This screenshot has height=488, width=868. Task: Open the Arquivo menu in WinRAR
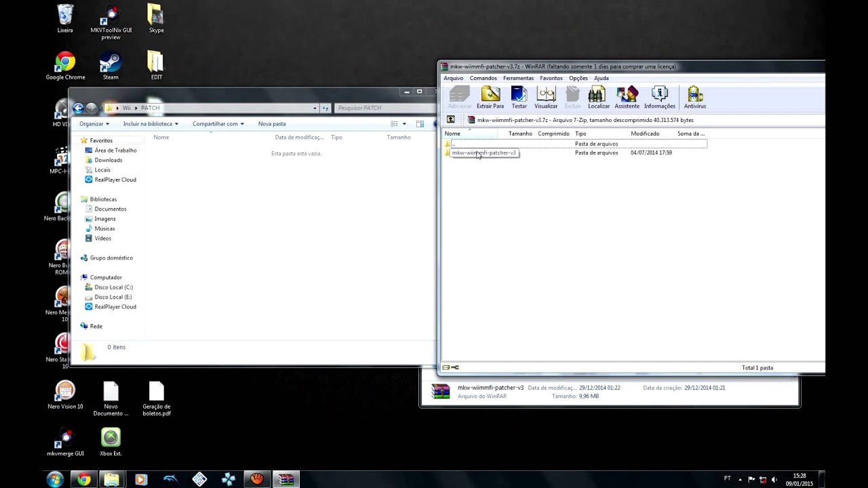pos(454,78)
